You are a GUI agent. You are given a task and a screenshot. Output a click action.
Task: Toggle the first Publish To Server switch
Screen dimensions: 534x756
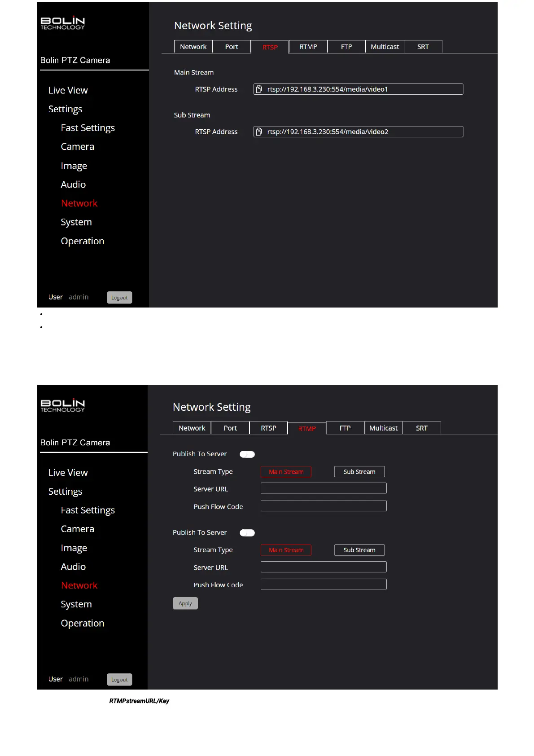pos(247,454)
